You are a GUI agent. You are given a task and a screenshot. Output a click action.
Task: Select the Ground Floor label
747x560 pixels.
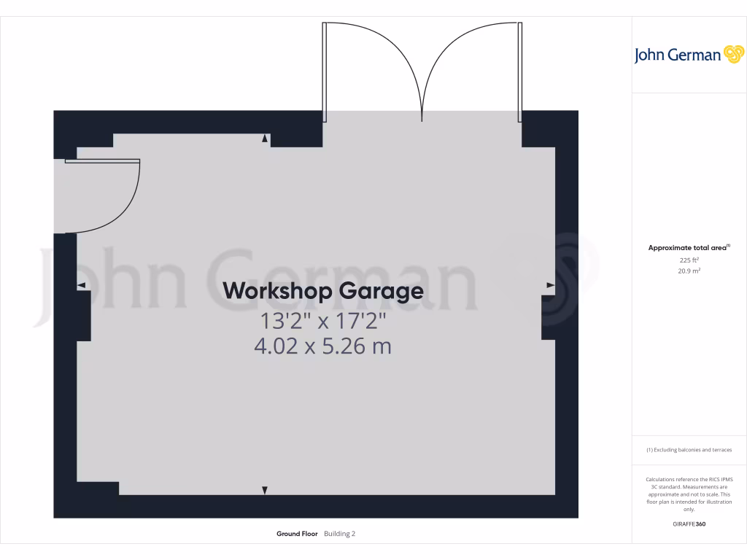297,534
